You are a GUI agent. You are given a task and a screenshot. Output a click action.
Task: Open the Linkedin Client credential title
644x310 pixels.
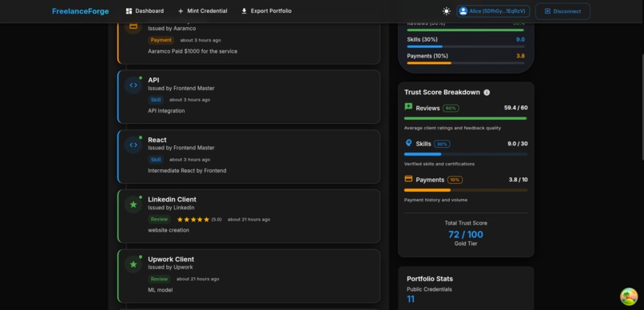172,200
